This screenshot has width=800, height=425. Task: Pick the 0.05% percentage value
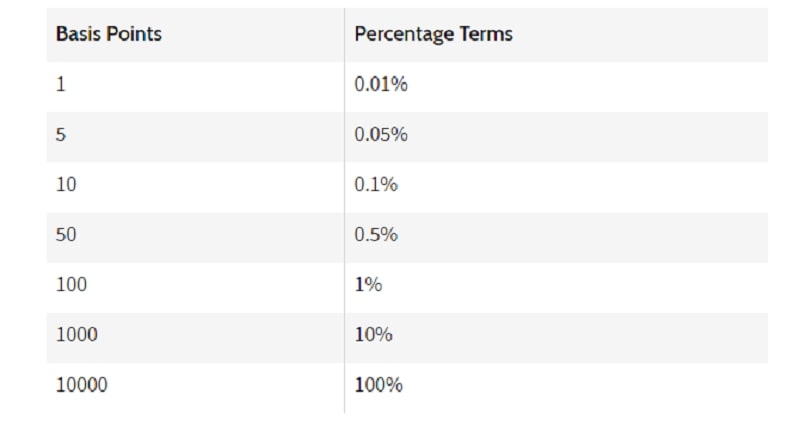381,135
